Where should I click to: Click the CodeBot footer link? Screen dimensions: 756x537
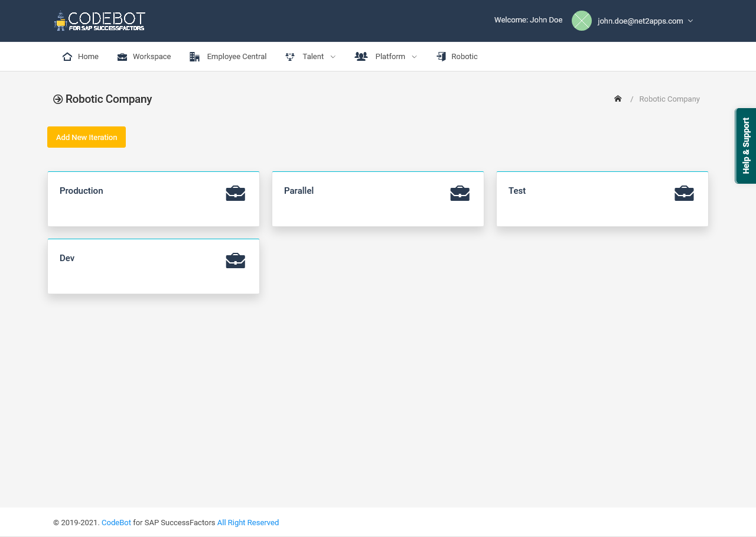[116, 522]
